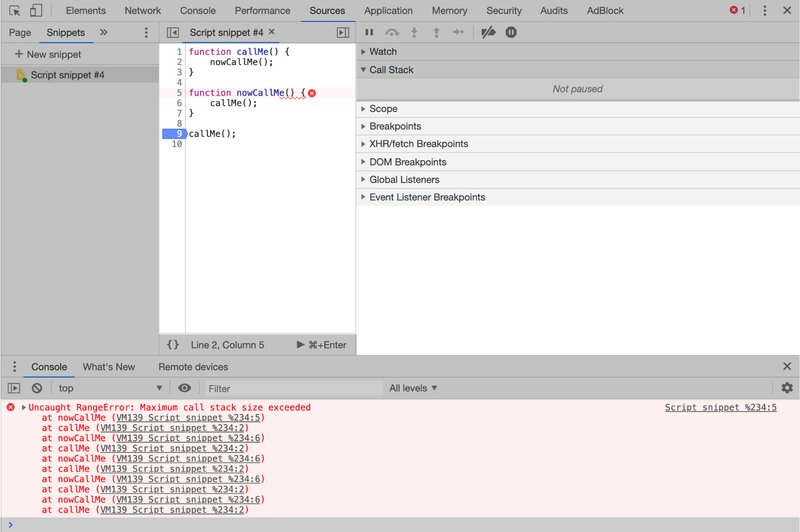
Task: Open the Console panel tab
Action: [197, 10]
